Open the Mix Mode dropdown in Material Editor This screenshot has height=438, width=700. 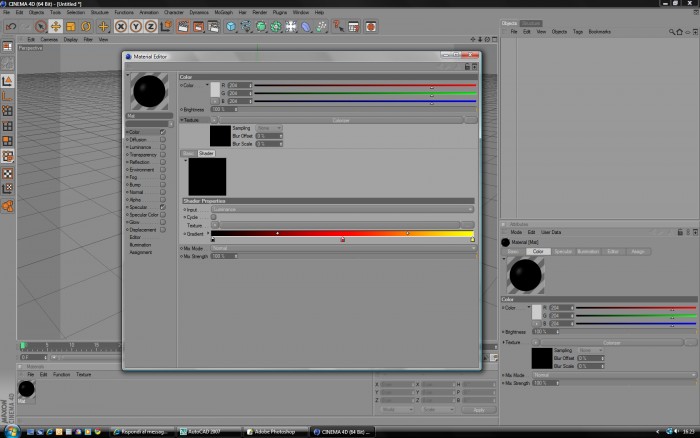click(x=343, y=248)
